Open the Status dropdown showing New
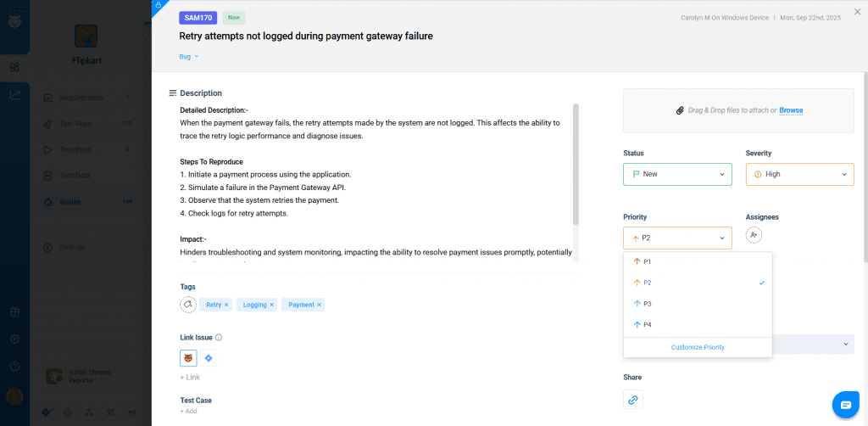Image resolution: width=868 pixels, height=426 pixels. coord(676,174)
